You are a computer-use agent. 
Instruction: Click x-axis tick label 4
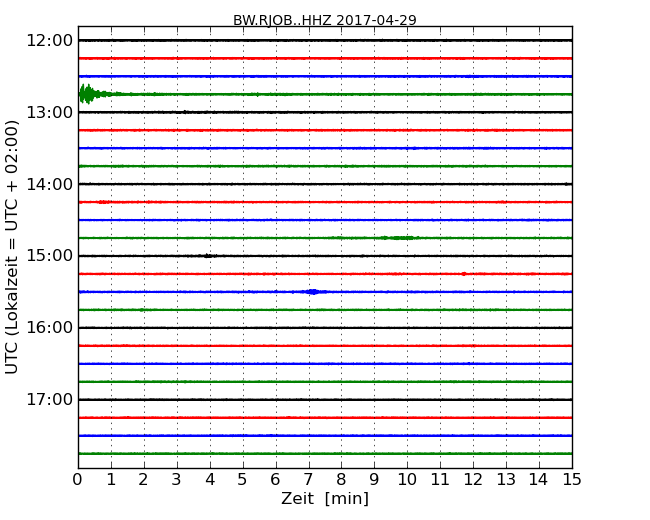(210, 480)
